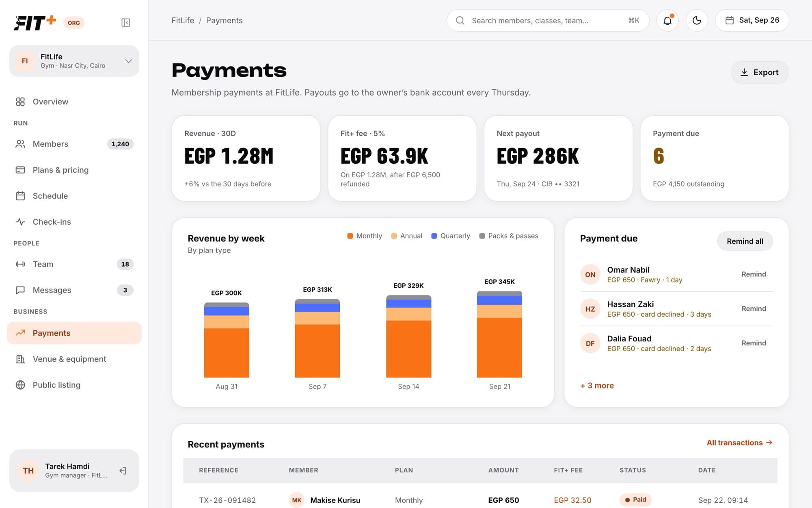Click the TH user avatar

[28, 471]
